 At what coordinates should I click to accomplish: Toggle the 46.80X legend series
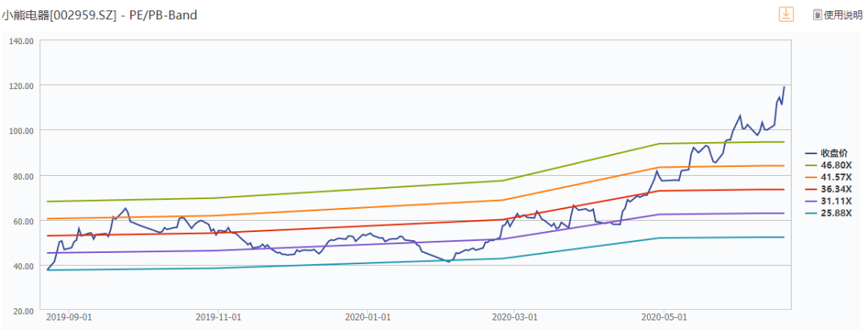pos(829,165)
